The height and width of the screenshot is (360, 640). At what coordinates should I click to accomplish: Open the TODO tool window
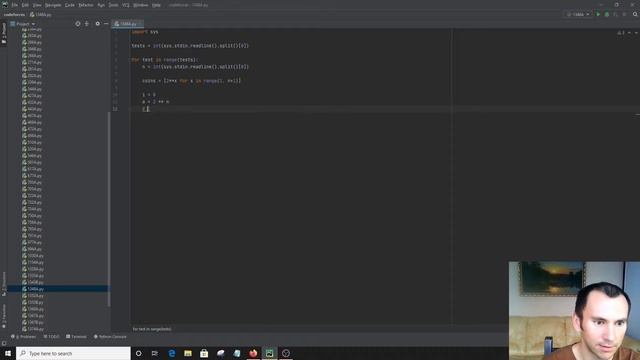[51, 337]
